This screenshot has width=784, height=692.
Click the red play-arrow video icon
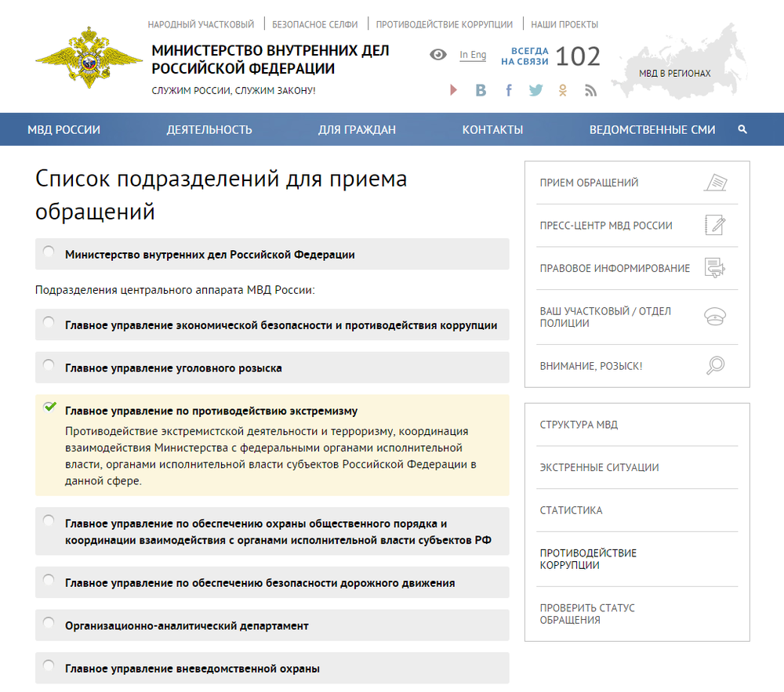click(x=453, y=91)
